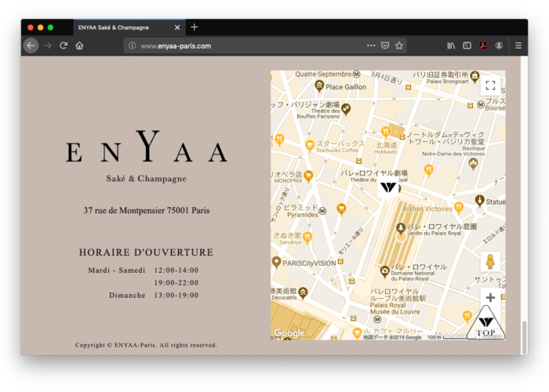The image size is (549, 392).
Task: Open the Firefox hamburger menu
Action: coord(518,45)
